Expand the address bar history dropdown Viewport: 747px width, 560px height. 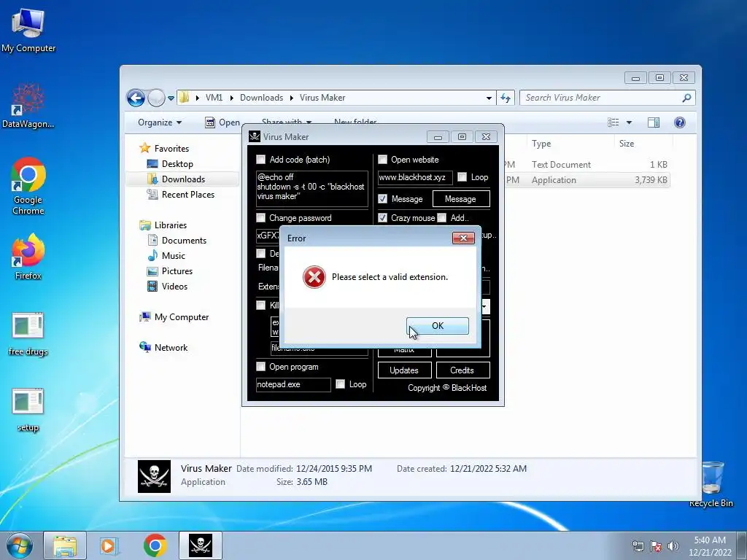tap(489, 98)
